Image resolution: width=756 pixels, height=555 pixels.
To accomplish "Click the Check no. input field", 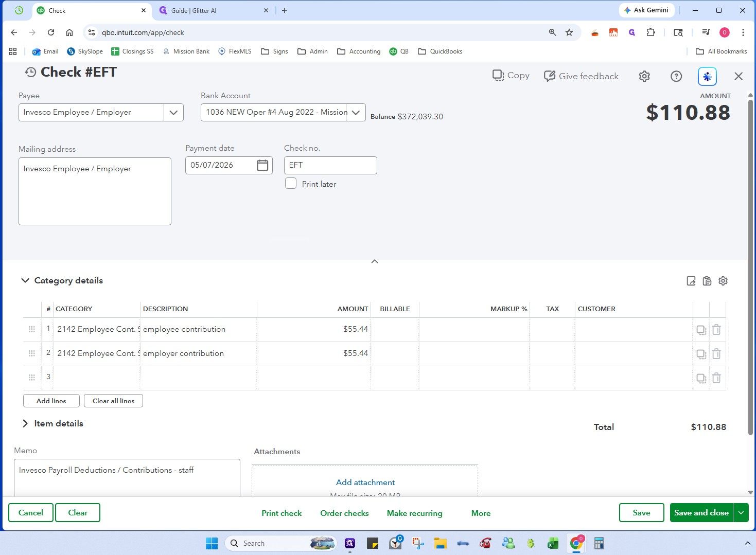I will point(330,165).
